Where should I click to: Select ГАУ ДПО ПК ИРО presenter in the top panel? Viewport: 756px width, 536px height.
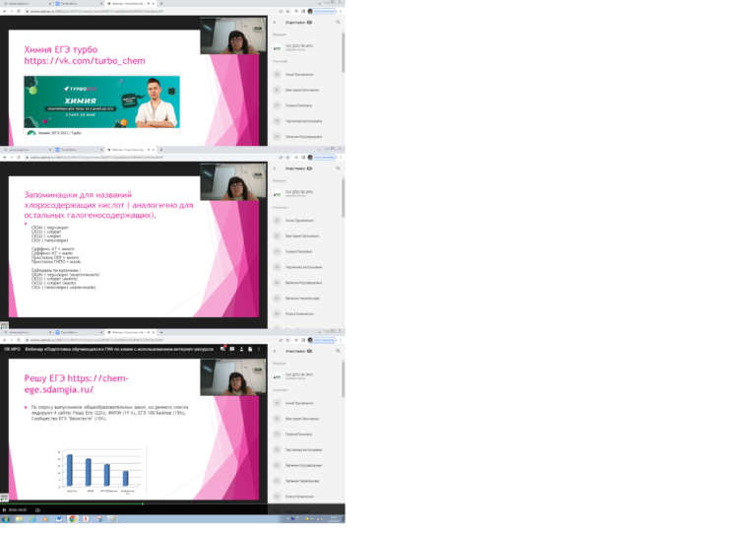coord(299,46)
